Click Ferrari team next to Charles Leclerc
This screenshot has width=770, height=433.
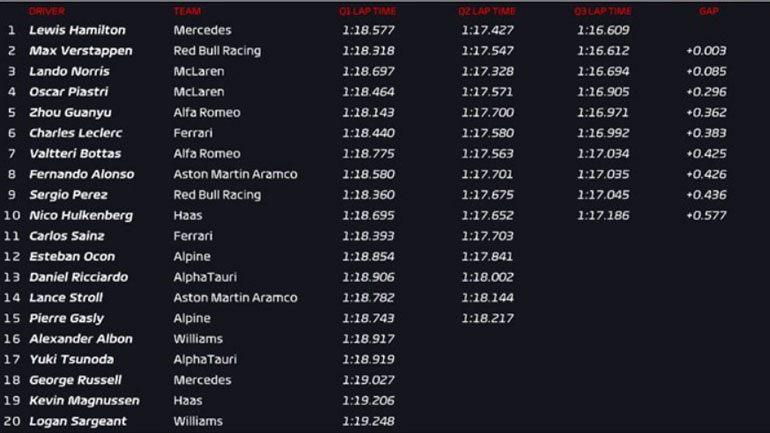193,133
